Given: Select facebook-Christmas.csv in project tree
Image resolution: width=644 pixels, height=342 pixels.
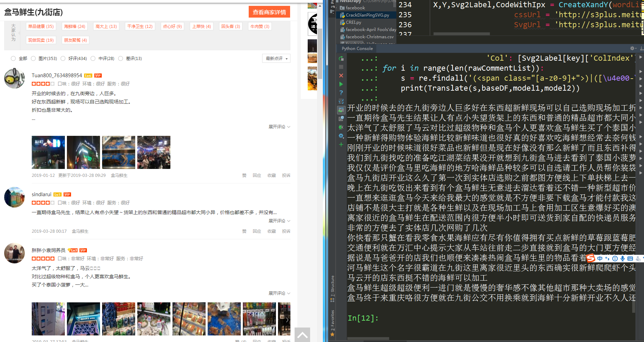Looking at the screenshot, I should point(369,37).
